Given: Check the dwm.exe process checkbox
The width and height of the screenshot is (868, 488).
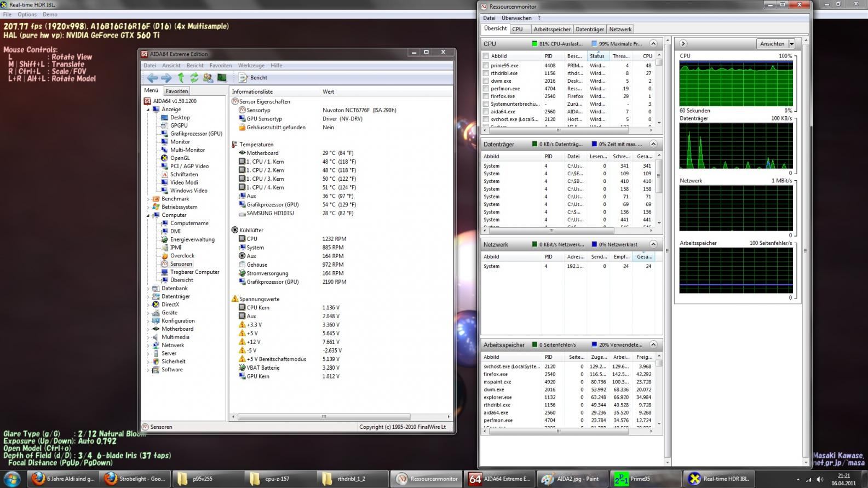Looking at the screenshot, I should pyautogui.click(x=486, y=81).
